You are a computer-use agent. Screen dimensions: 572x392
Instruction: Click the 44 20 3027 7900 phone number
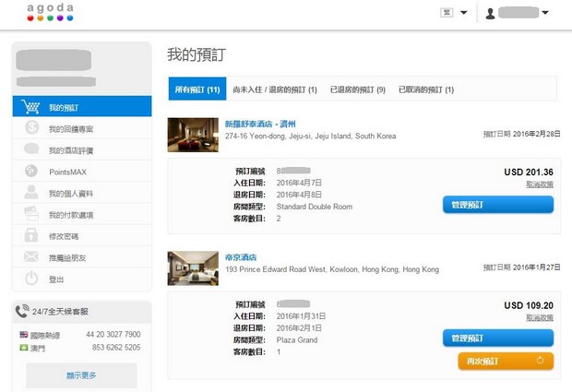pyautogui.click(x=113, y=334)
